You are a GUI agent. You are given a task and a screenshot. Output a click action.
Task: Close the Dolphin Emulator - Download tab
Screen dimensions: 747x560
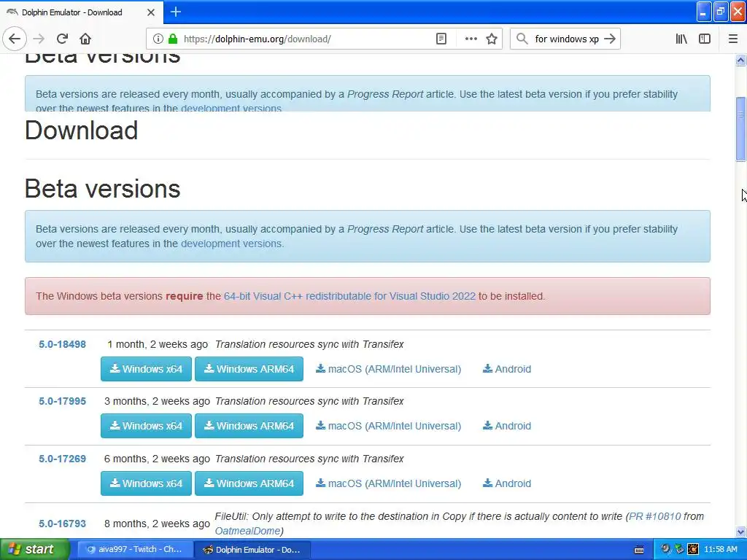click(151, 12)
